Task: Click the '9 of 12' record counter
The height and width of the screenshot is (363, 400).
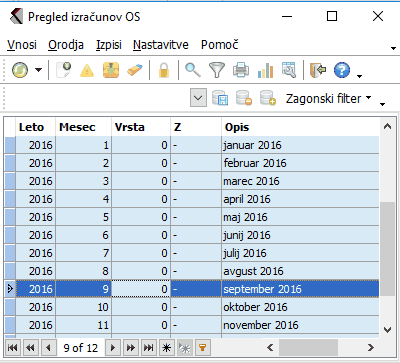Action: pos(81,348)
